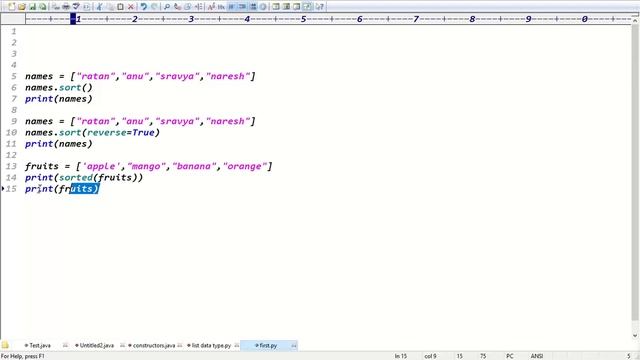Click 'ln 15' in the status bar
Viewport: 640px width, 360px height.
click(400, 356)
